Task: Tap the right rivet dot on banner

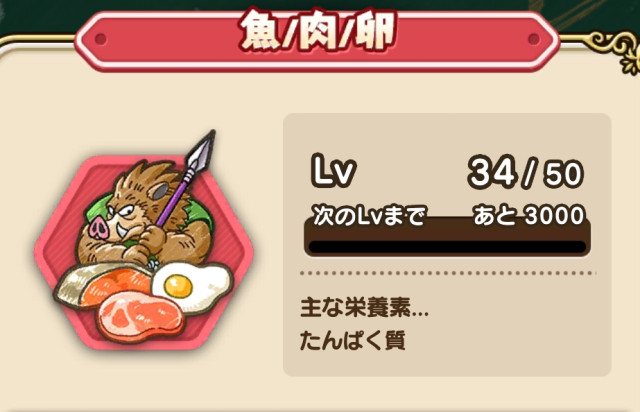Action: pyautogui.click(x=533, y=39)
